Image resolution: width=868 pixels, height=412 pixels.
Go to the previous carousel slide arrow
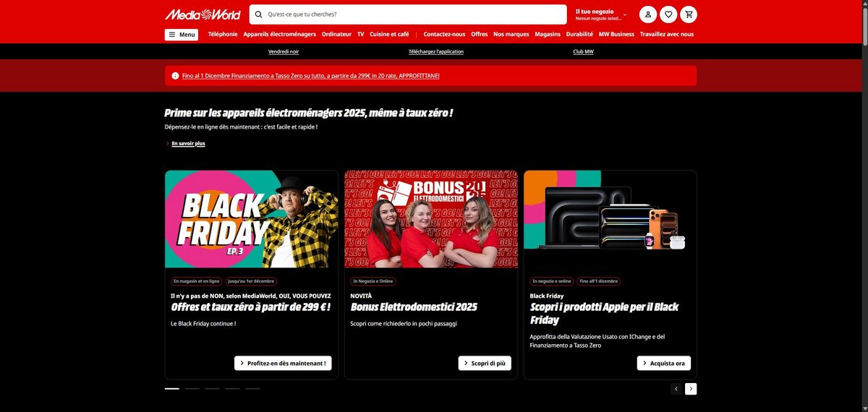tap(676, 389)
